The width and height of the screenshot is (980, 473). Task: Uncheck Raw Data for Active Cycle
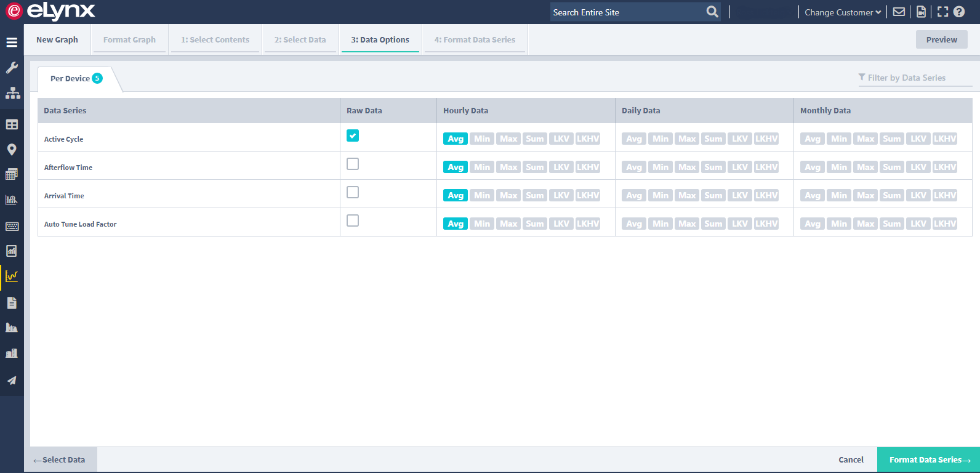click(x=353, y=135)
